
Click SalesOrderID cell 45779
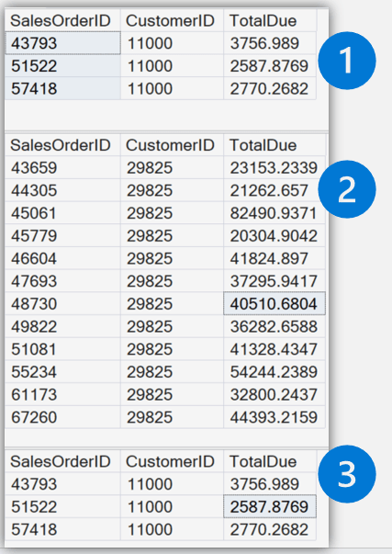pos(62,235)
